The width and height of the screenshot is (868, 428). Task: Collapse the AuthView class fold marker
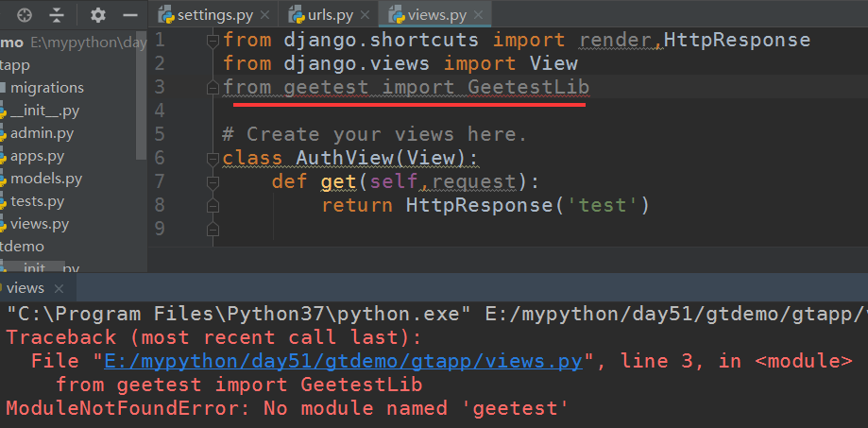pyautogui.click(x=213, y=158)
